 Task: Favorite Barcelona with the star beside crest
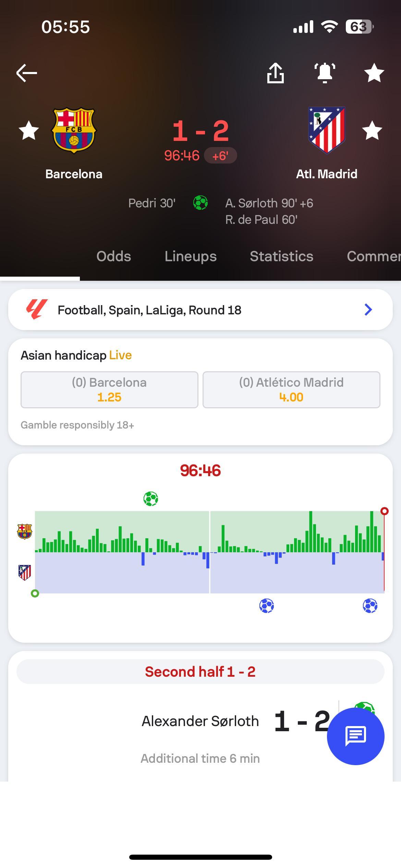[x=29, y=130]
